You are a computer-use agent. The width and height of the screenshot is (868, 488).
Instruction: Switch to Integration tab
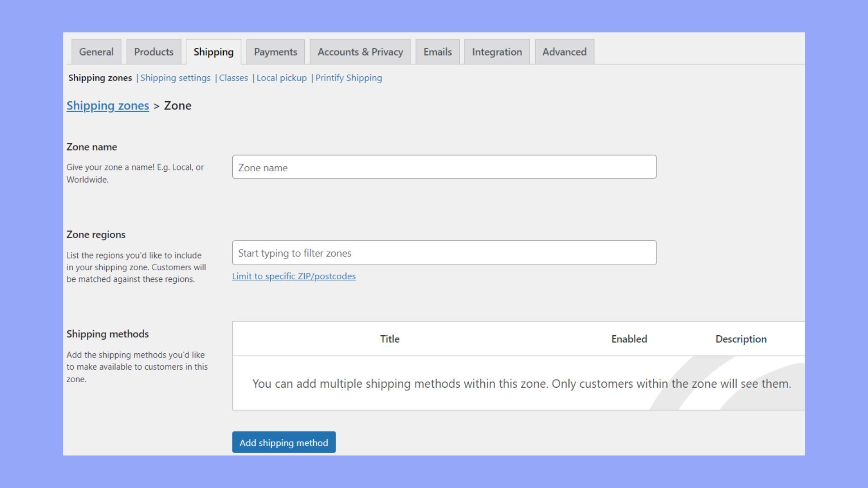coord(497,52)
